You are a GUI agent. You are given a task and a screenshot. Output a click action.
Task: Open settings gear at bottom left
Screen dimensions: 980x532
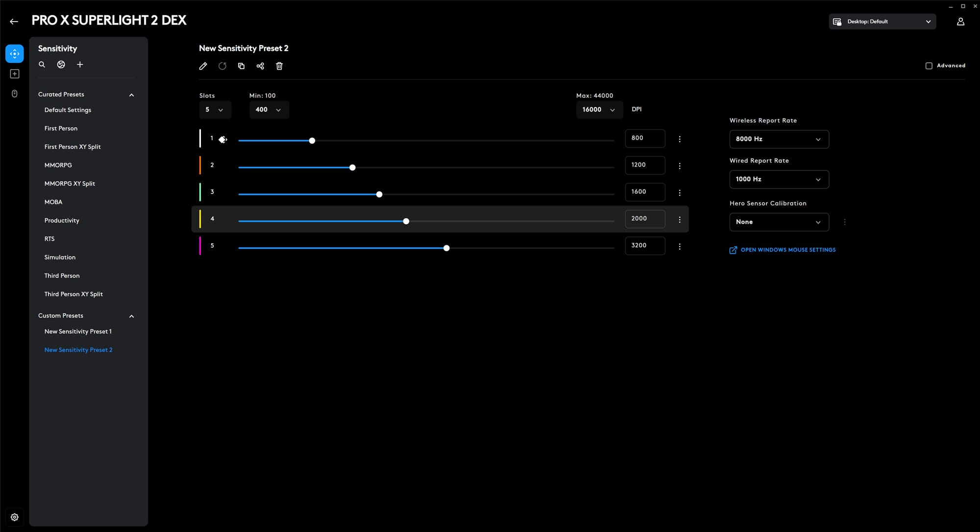click(15, 517)
